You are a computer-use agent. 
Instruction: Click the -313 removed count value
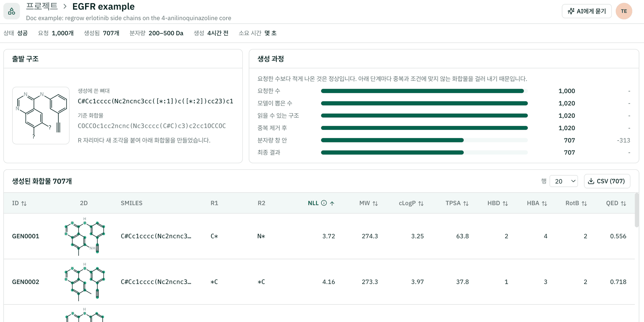(x=623, y=140)
